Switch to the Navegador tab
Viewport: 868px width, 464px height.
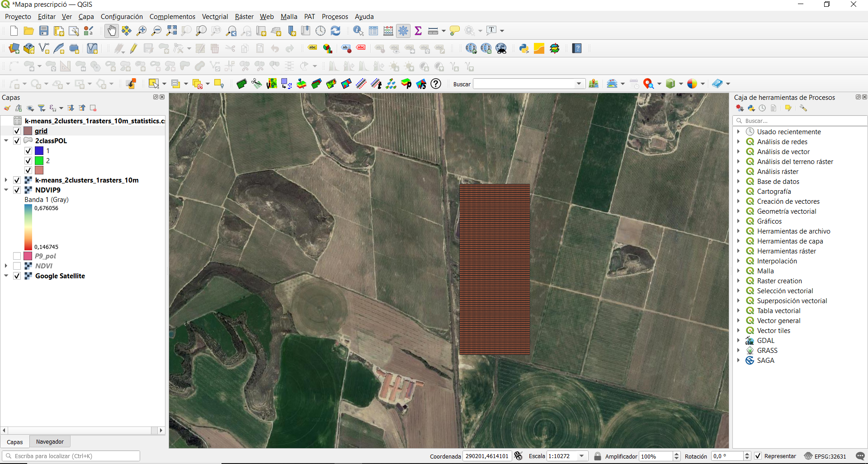[x=50, y=442]
